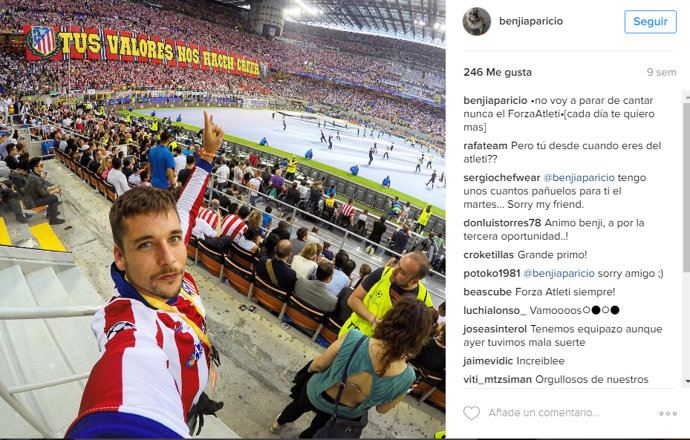The image size is (690, 440).
Task: Open commenter rafateam's profile
Action: [x=485, y=146]
